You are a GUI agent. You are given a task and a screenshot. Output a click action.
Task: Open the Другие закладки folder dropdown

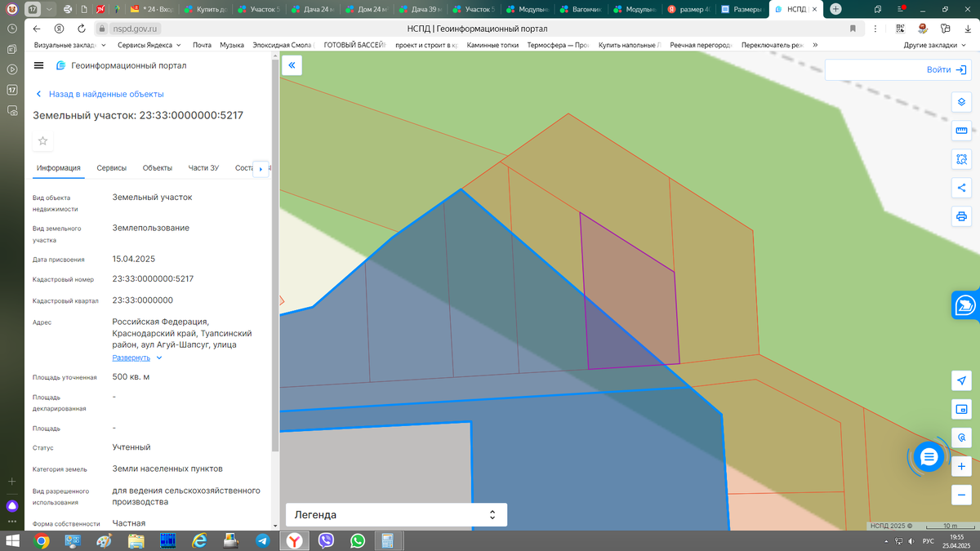click(934, 45)
